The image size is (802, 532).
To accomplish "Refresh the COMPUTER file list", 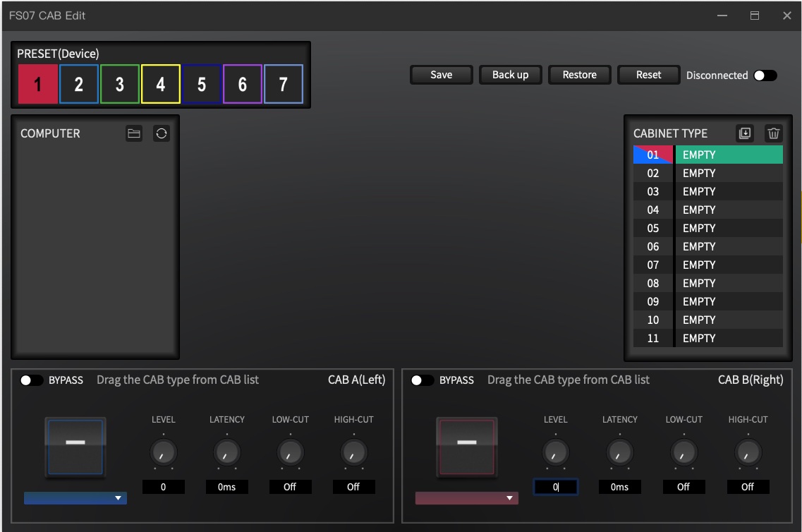I will click(161, 133).
